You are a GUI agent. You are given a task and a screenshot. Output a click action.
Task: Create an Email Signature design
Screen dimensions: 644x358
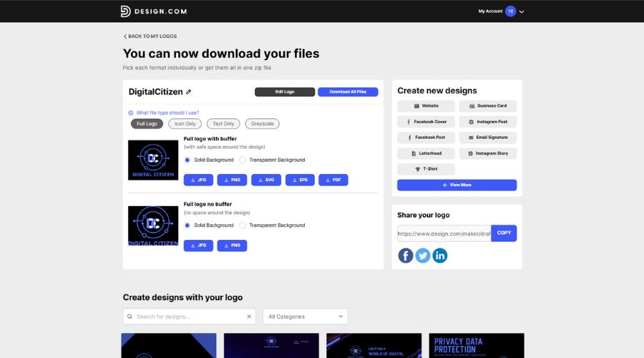coord(488,137)
